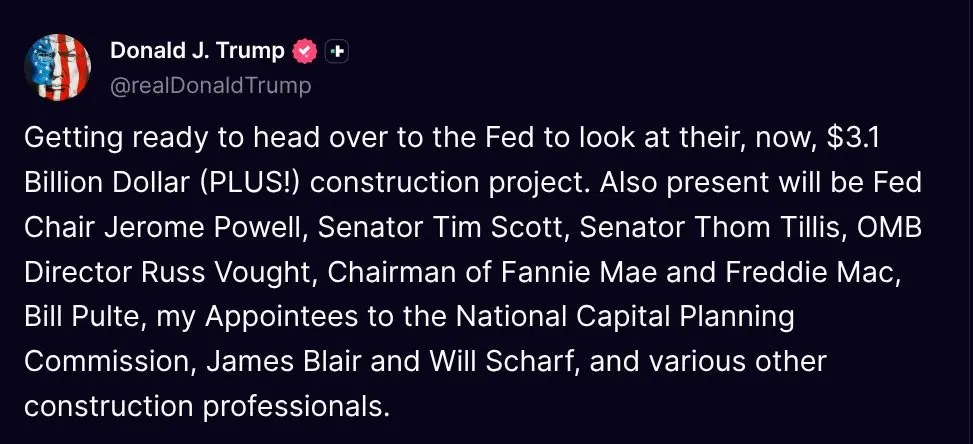Click "James Blair" in the post text
The image size is (973, 444).
click(x=285, y=362)
